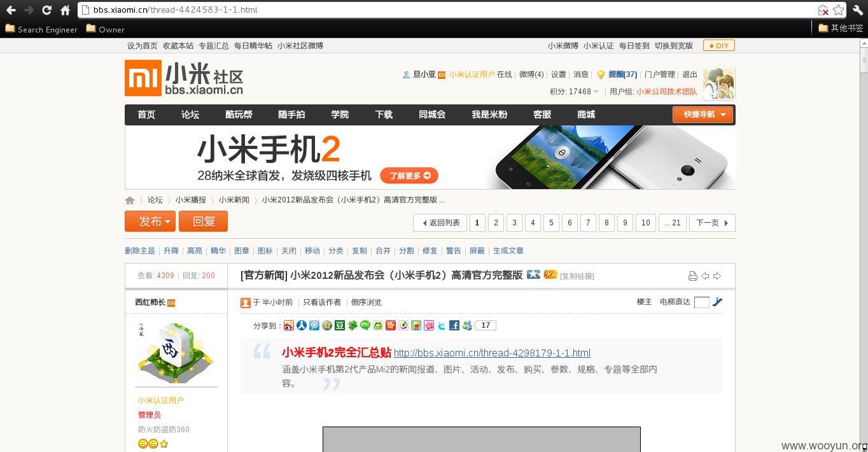Click 返回列表 to return to list
The image size is (868, 452).
[440, 222]
